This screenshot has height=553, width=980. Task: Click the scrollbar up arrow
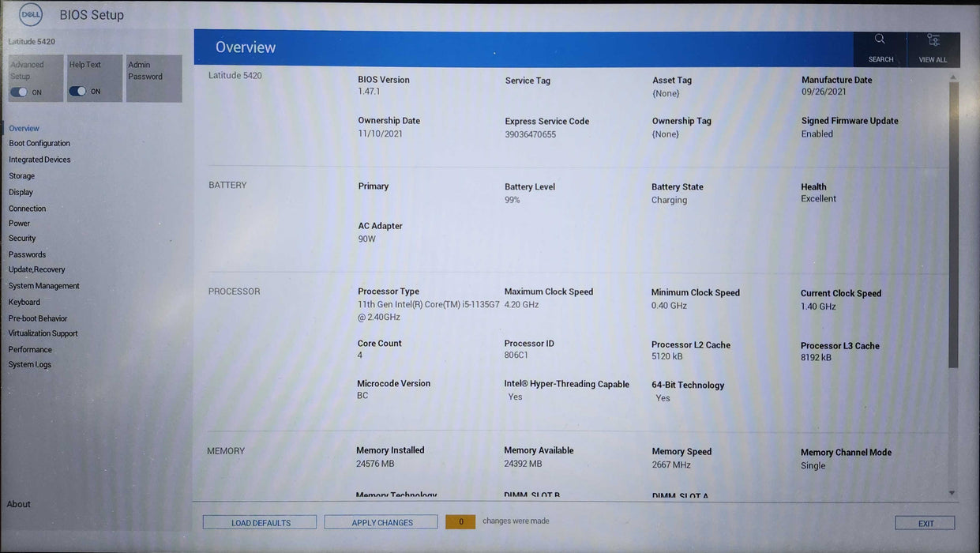(952, 77)
